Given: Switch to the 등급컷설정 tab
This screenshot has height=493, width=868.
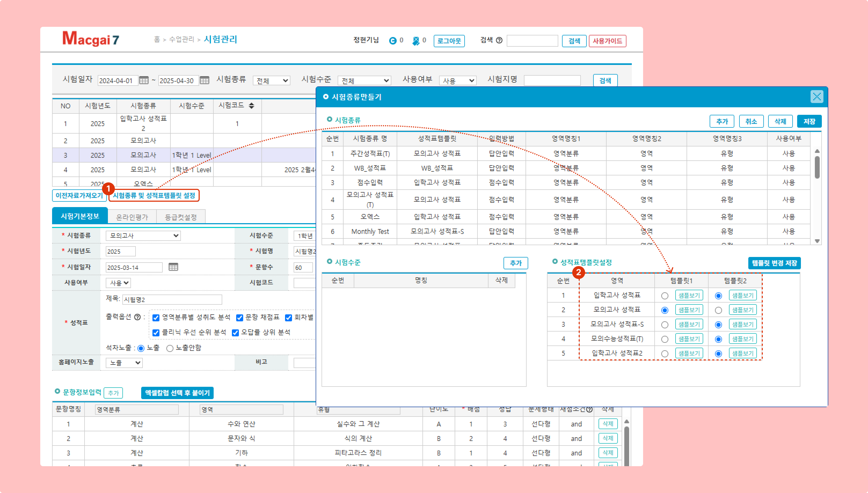Looking at the screenshot, I should tap(181, 217).
